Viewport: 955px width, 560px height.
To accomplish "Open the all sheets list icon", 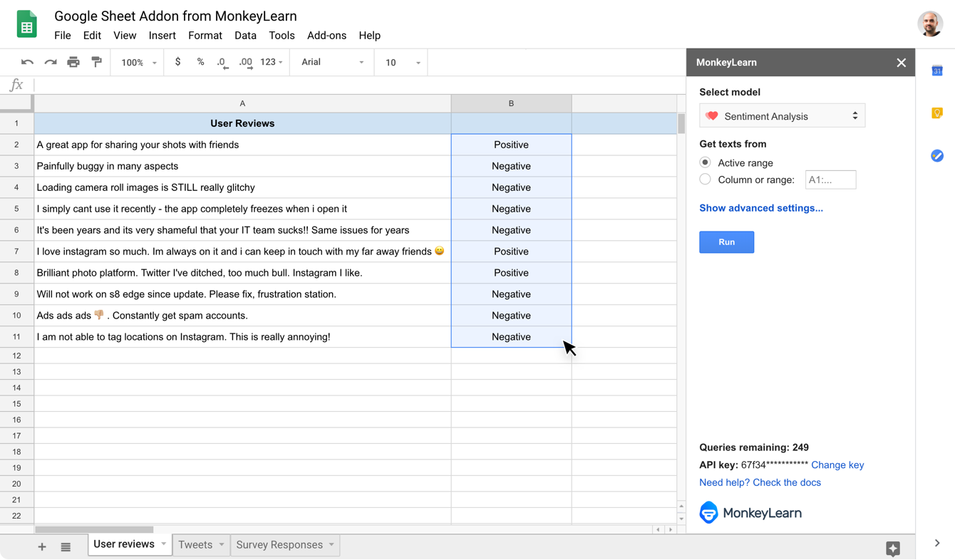I will (x=66, y=546).
